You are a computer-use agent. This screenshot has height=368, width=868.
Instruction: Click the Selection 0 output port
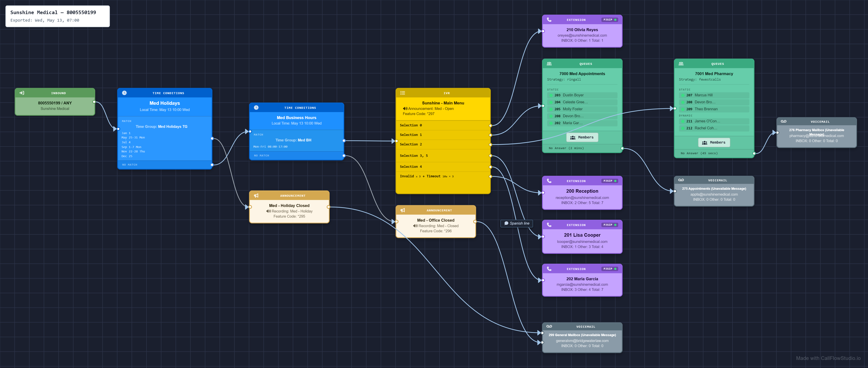click(x=490, y=125)
